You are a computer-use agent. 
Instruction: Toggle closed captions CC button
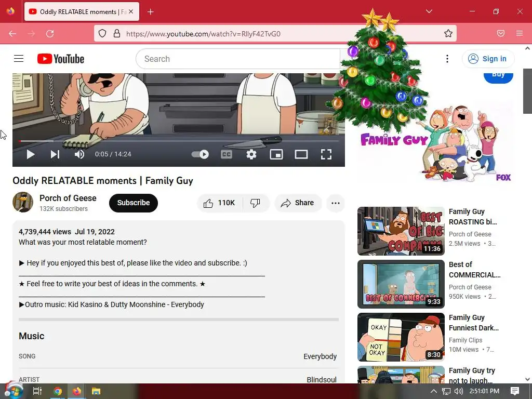tap(227, 154)
